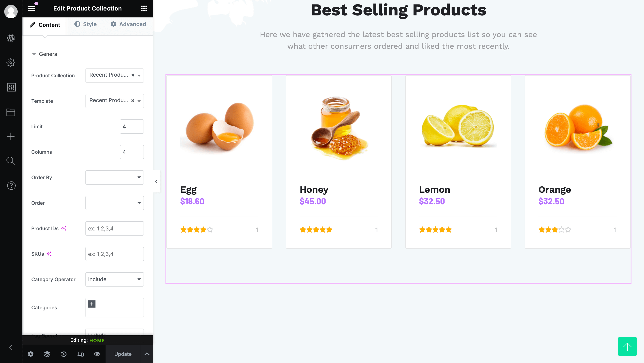The height and width of the screenshot is (363, 644).
Task: Click WordPress logo in left sidebar
Action: 11,38
